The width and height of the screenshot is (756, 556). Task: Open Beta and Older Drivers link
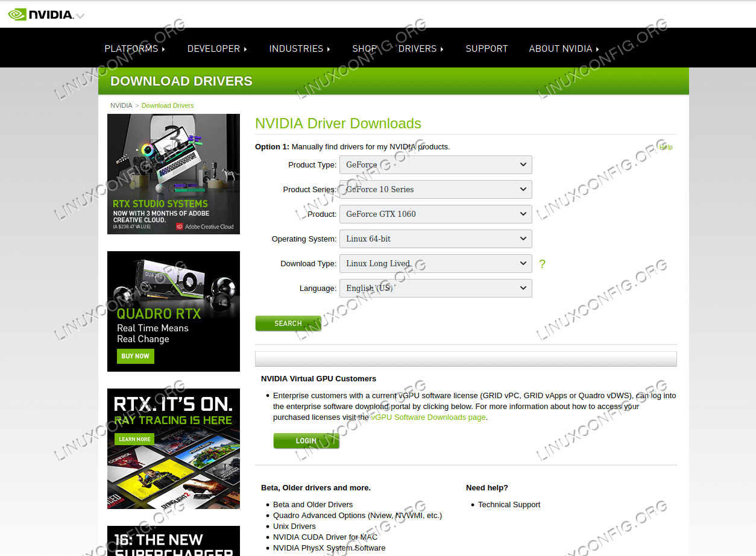pyautogui.click(x=313, y=505)
